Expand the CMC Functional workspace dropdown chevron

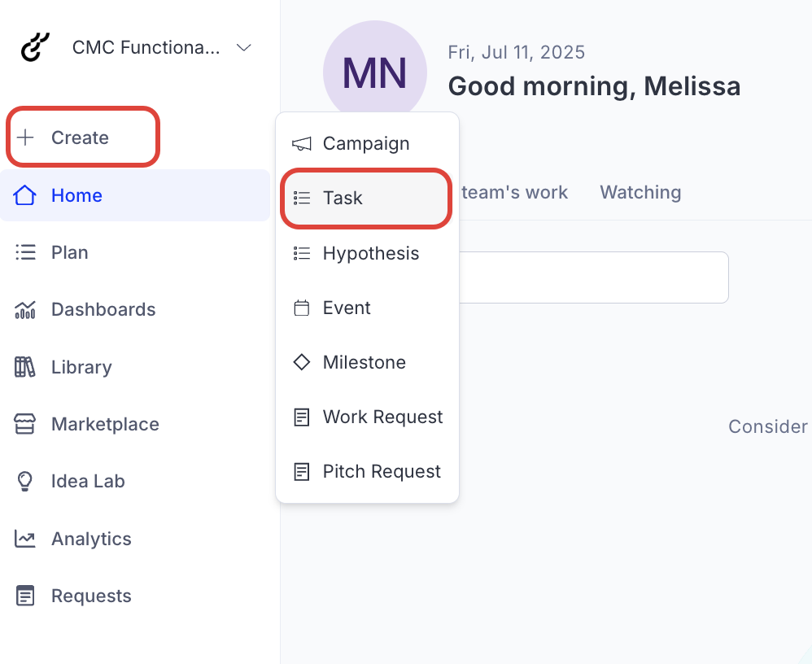pyautogui.click(x=243, y=48)
